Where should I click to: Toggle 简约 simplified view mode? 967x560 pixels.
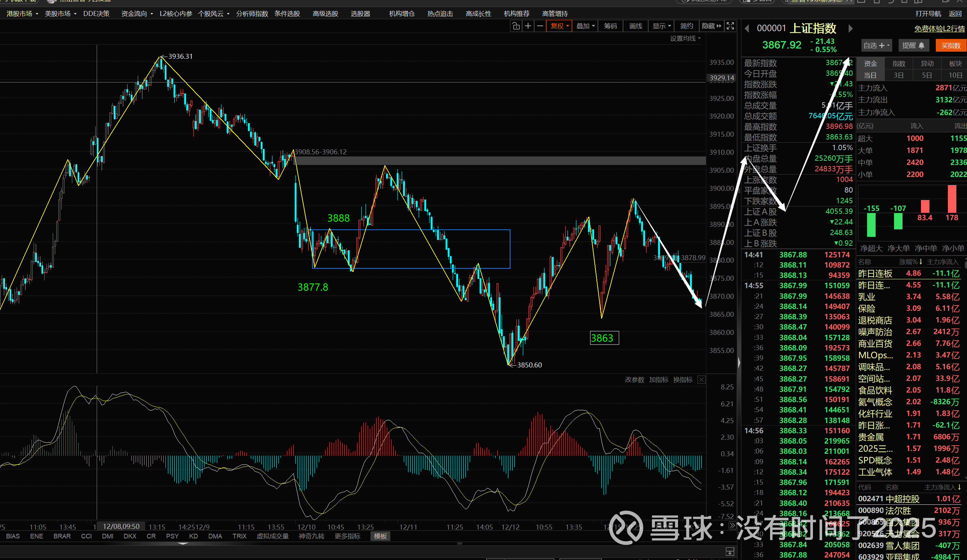click(686, 26)
